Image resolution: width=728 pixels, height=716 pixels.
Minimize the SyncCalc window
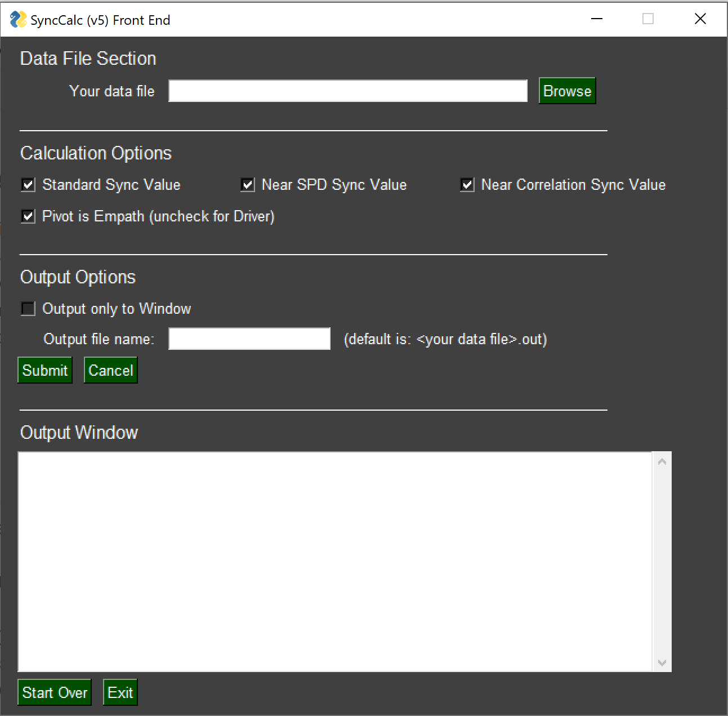(596, 19)
